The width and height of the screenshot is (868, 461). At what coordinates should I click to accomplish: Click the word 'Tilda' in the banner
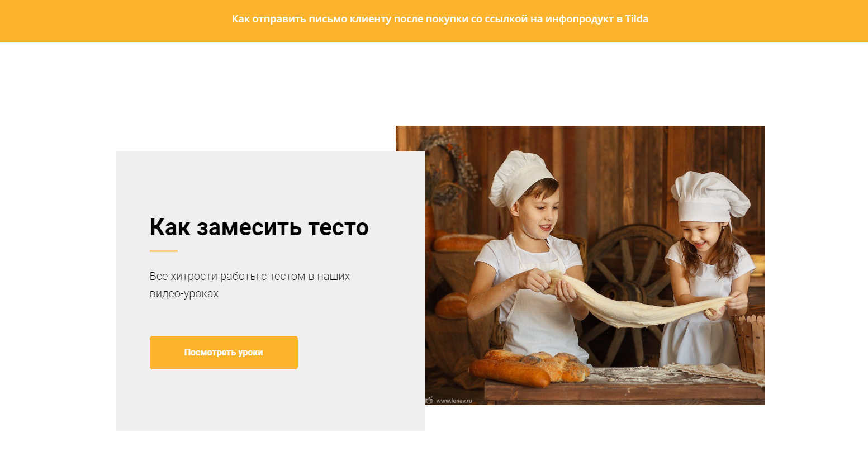click(637, 19)
